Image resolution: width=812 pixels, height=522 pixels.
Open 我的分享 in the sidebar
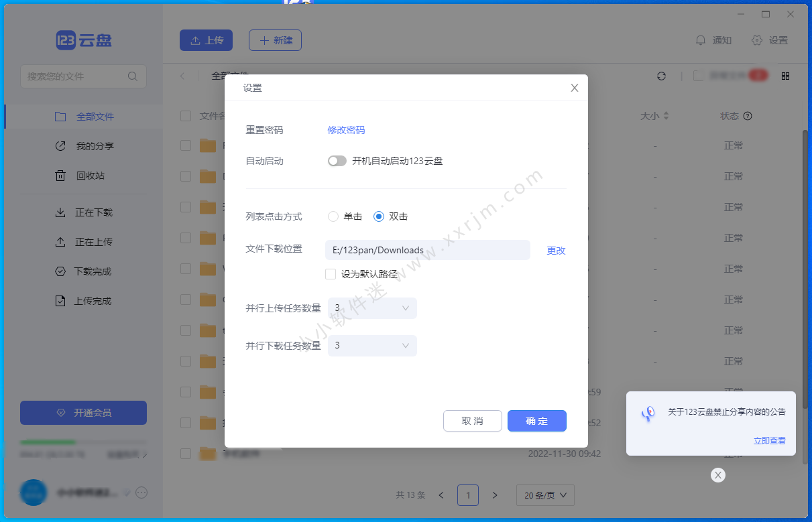94,146
